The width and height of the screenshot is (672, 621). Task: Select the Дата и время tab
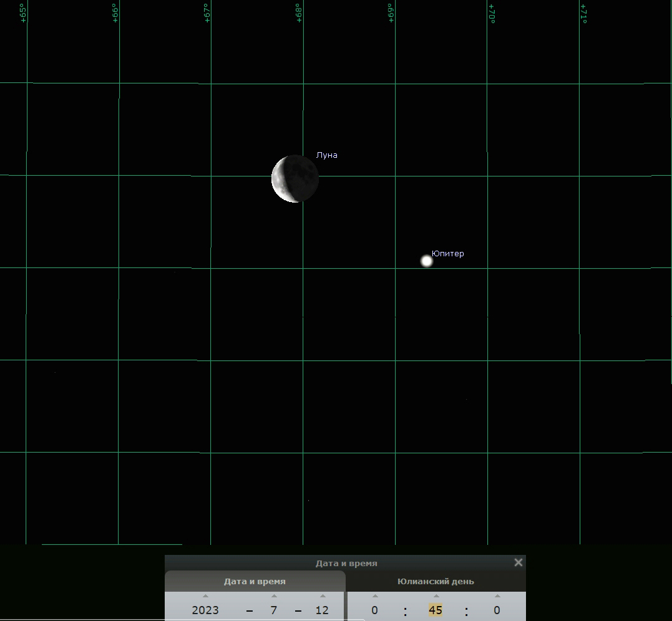(x=255, y=581)
